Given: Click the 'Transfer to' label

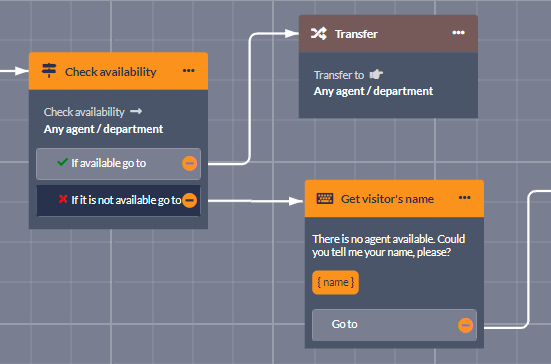Looking at the screenshot, I should 339,75.
